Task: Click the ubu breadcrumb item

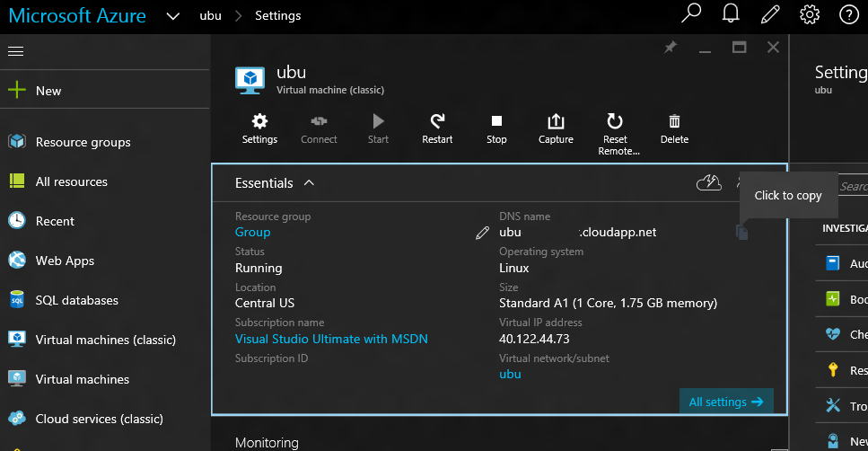Action: pyautogui.click(x=210, y=16)
